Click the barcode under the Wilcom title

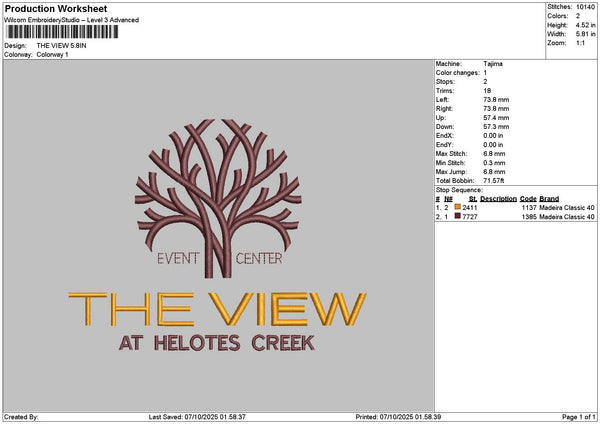(x=63, y=32)
